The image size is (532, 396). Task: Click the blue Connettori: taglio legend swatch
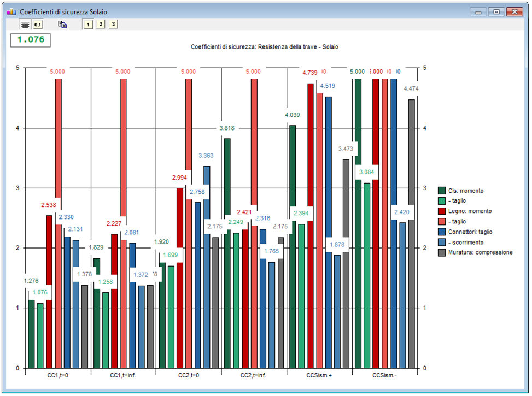point(442,232)
